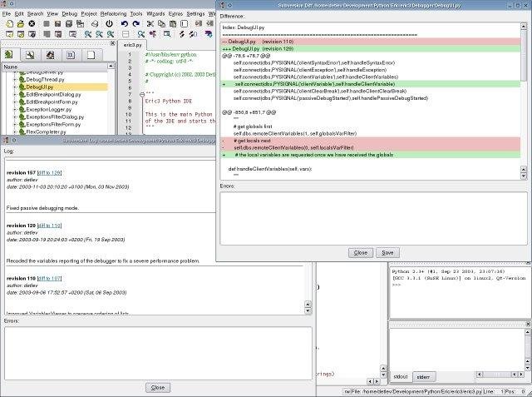Click the Save file disk icon
Image resolution: width=532 pixels, height=397 pixels.
pos(45,24)
